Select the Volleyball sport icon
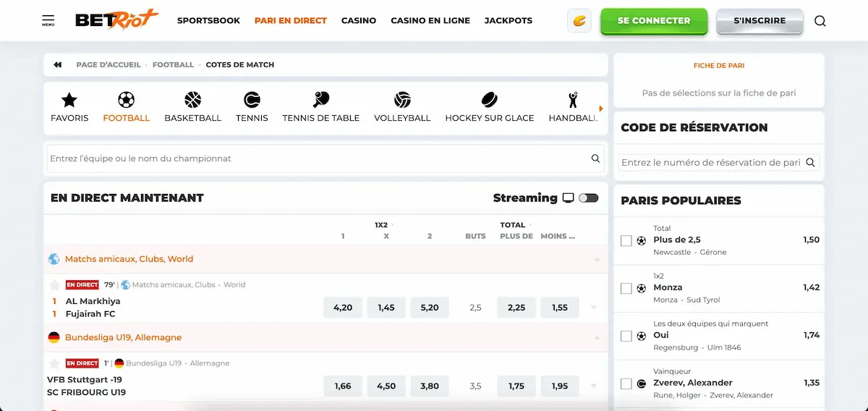Image resolution: width=868 pixels, height=411 pixels. [402, 100]
